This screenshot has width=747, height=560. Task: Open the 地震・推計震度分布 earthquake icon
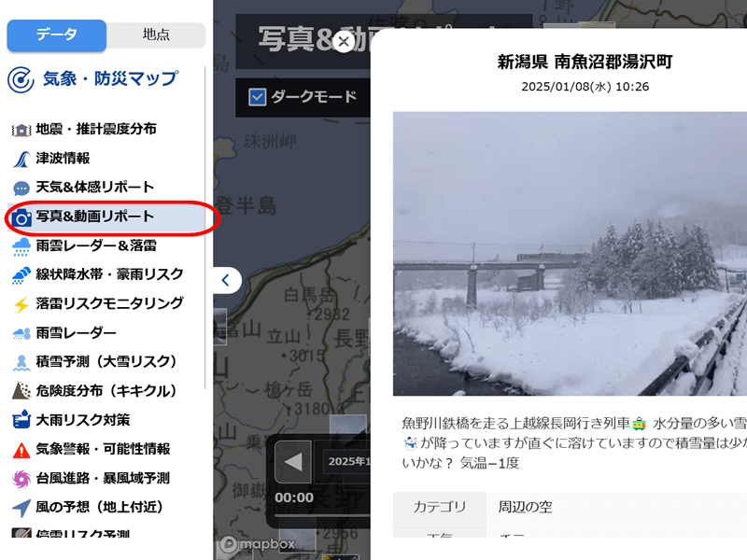coord(21,130)
